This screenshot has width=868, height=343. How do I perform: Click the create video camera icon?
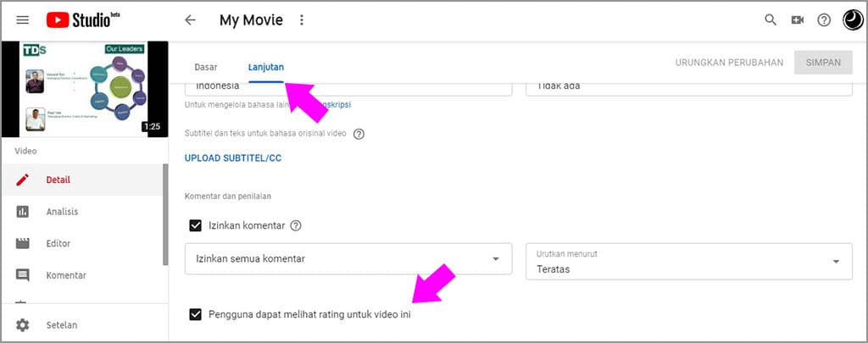[797, 20]
